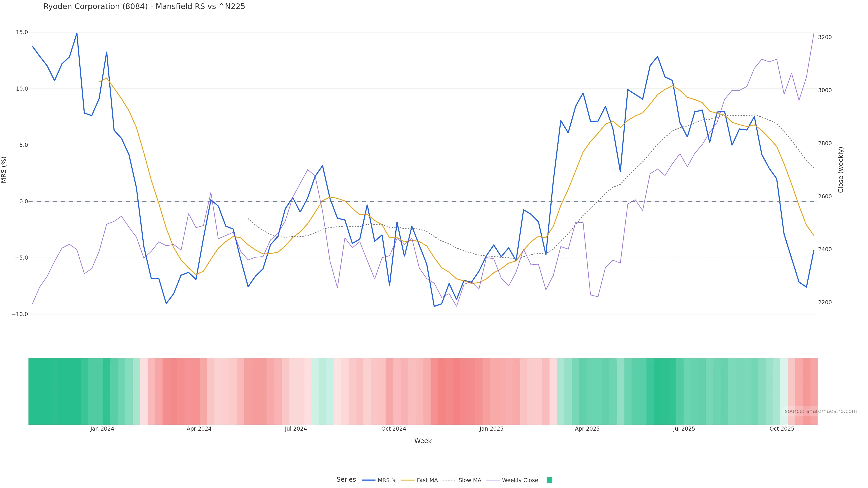Hide the Weekly Close legend series
The width and height of the screenshot is (868, 488).
[520, 480]
